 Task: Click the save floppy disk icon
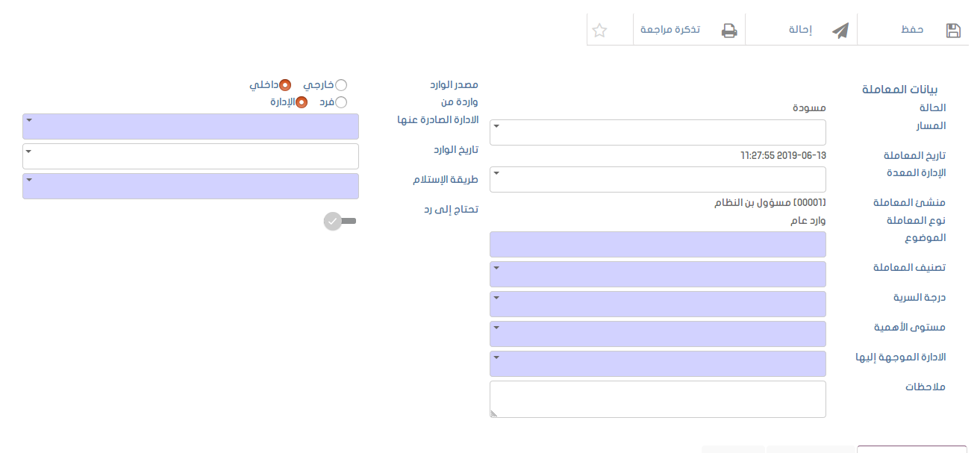[x=953, y=31]
